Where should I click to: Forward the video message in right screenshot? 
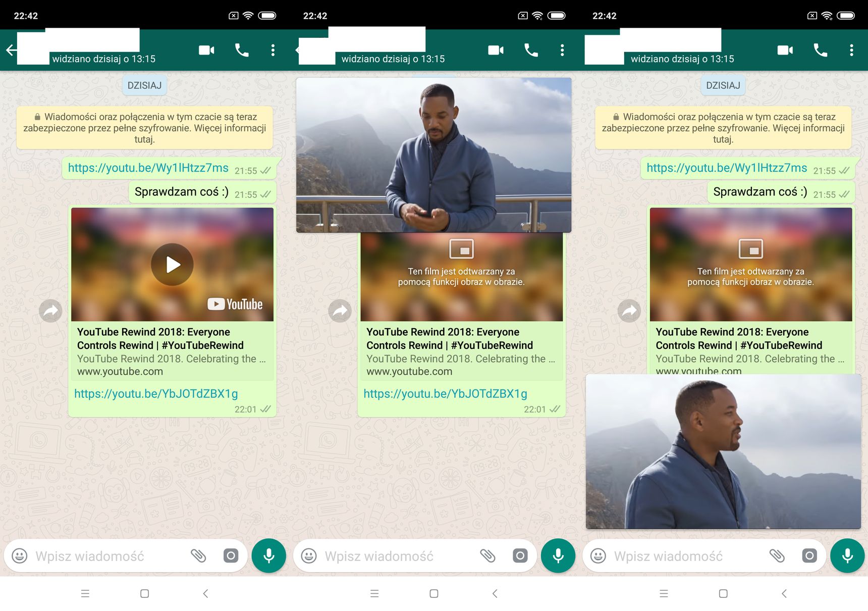(629, 311)
